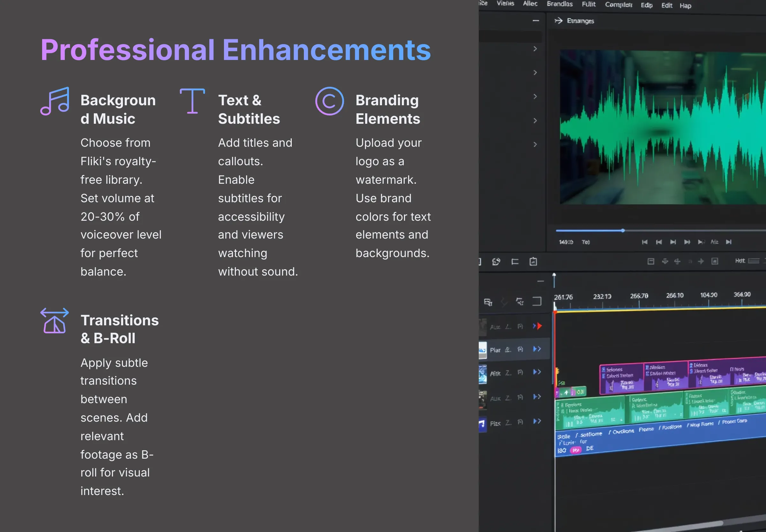Open the Brandlas menu
This screenshot has width=766, height=532.
click(x=559, y=4)
